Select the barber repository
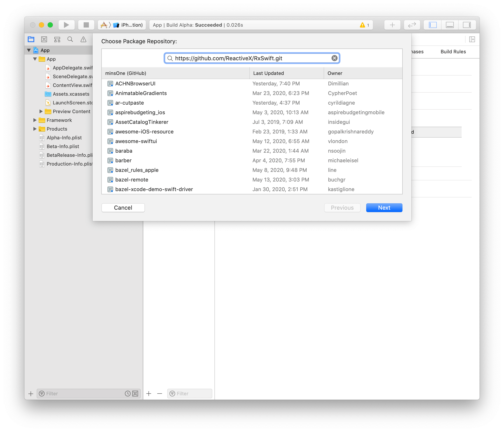 tap(252, 161)
